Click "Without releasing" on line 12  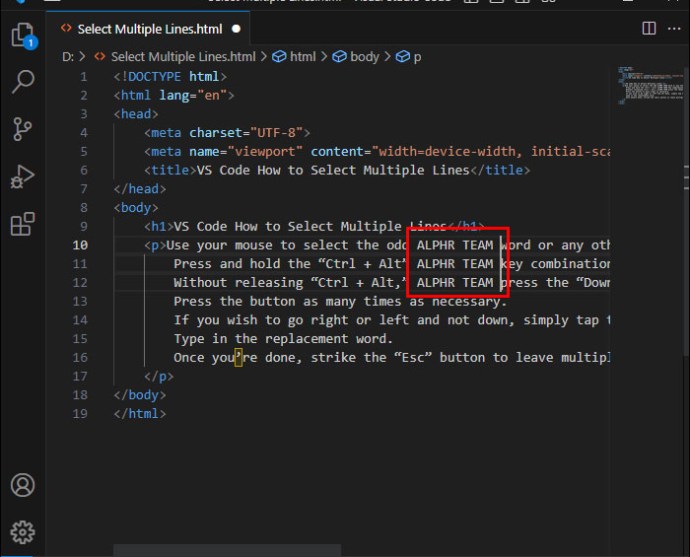[x=238, y=282]
